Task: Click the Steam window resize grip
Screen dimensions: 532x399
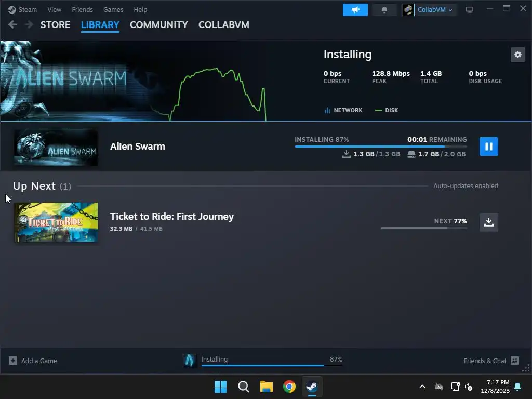Action: (x=526, y=369)
